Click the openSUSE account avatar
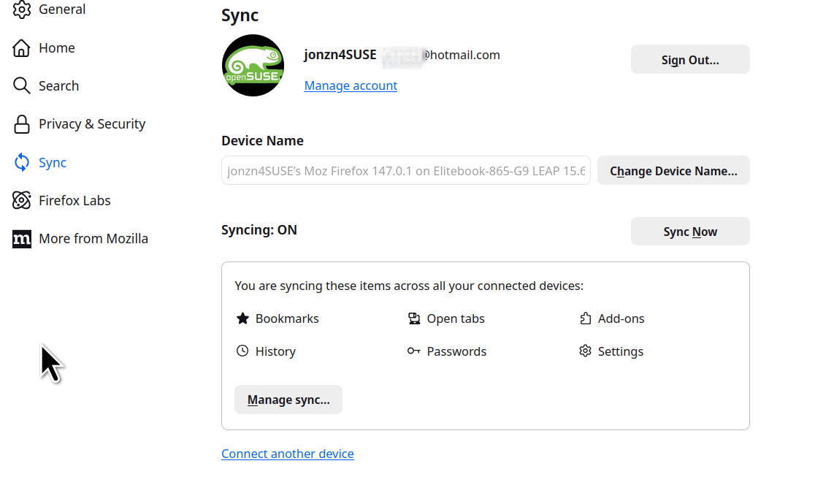Viewport: 815px width, 504px height. click(253, 66)
